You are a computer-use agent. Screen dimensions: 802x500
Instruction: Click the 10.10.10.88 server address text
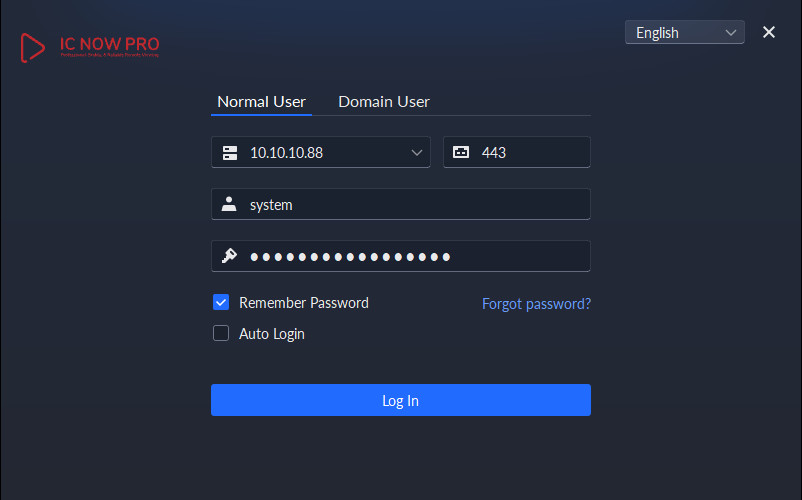[x=287, y=152]
